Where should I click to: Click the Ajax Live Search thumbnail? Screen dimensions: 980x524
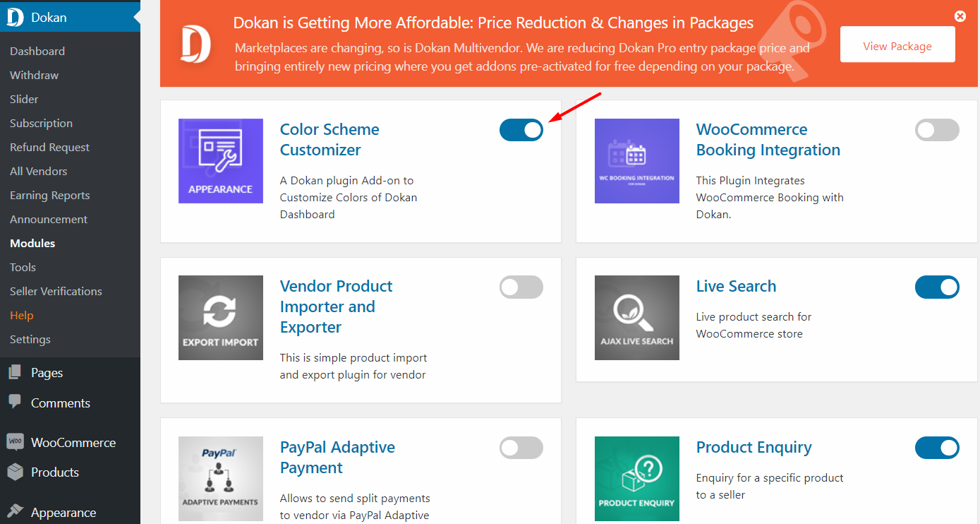pos(637,318)
